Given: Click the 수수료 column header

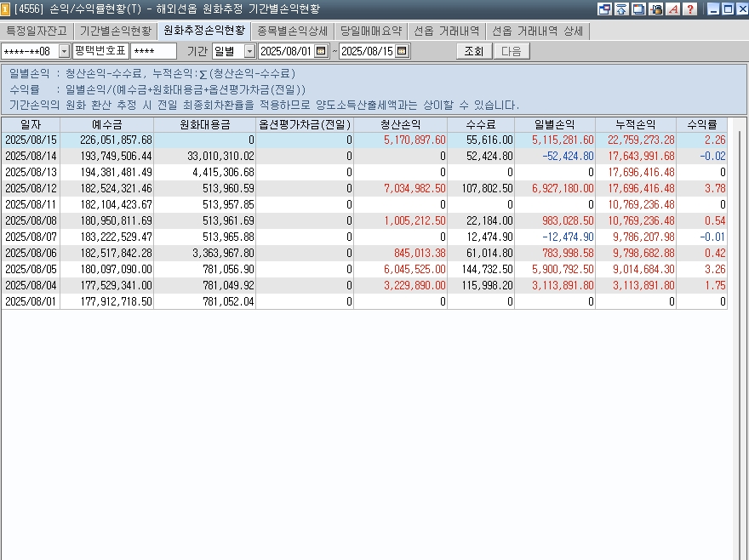Looking at the screenshot, I should coord(481,125).
